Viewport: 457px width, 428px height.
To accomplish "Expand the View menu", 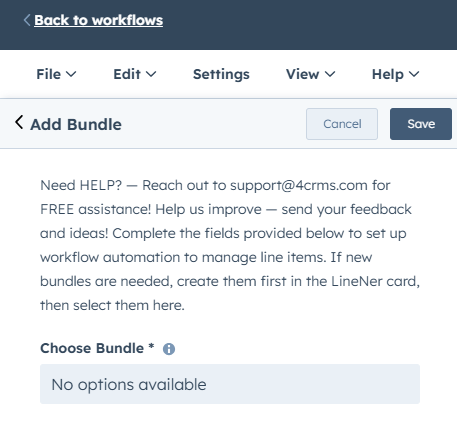I will click(x=310, y=74).
